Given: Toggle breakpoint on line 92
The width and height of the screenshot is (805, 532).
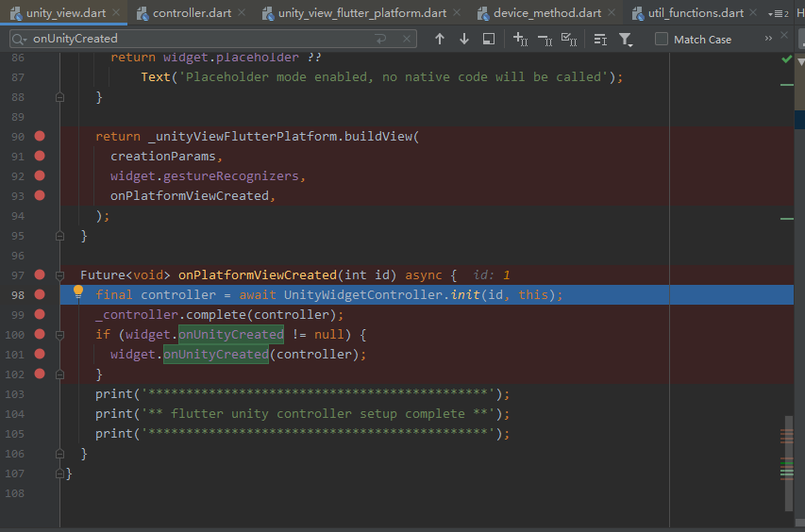Looking at the screenshot, I should pos(40,175).
